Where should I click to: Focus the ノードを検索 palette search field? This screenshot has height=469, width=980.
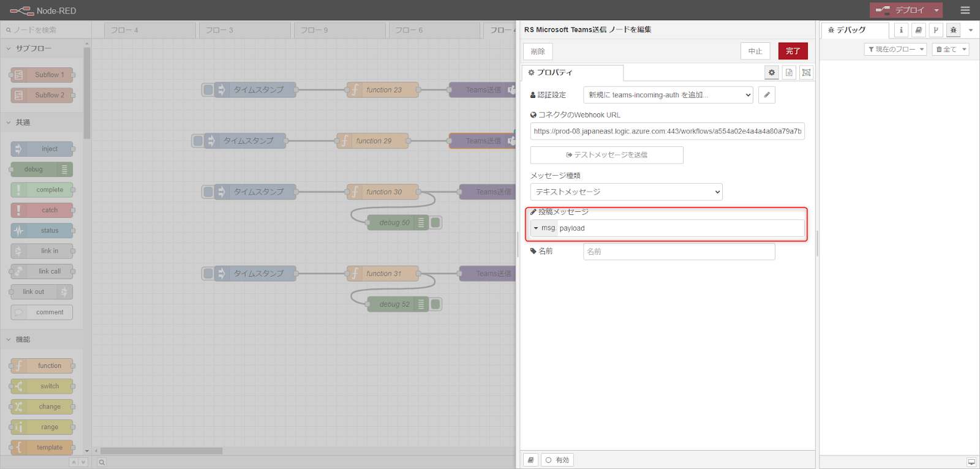click(46, 30)
